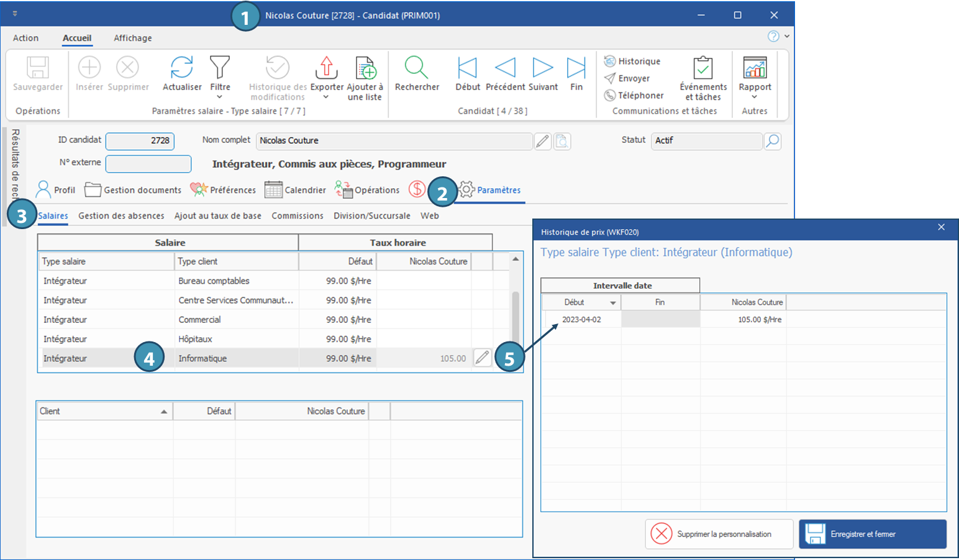Image resolution: width=959 pixels, height=560 pixels.
Task: Open the Rechercher search tool
Action: point(416,68)
